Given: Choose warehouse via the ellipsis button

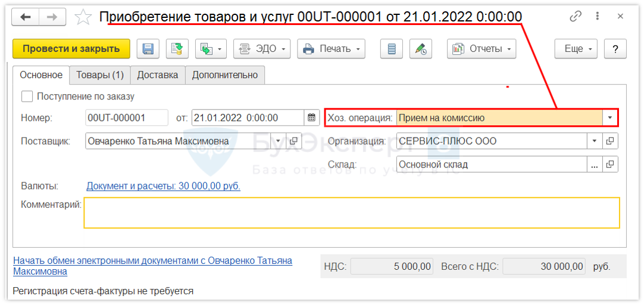Looking at the screenshot, I should (x=595, y=164).
